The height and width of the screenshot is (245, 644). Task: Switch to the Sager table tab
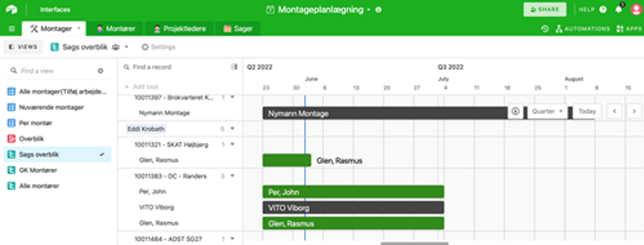tap(237, 29)
